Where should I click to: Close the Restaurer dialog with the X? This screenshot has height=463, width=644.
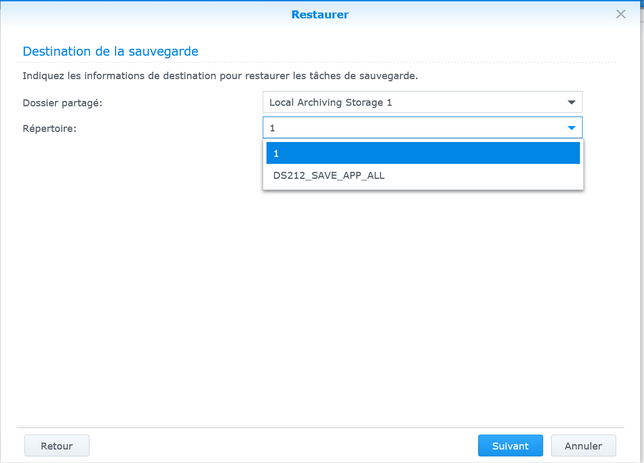click(621, 14)
